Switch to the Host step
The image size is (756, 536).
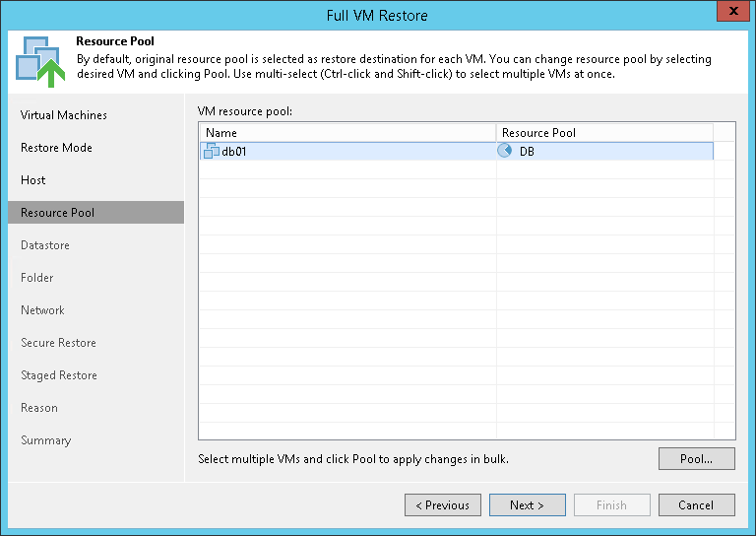(x=33, y=180)
